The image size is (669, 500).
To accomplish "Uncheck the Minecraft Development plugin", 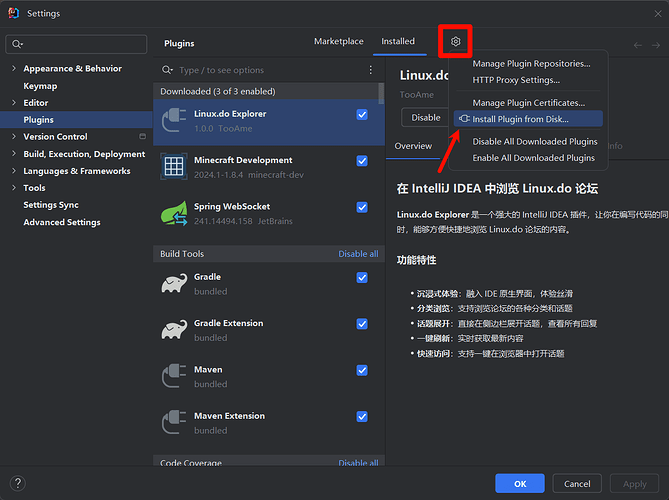I will pos(362,161).
